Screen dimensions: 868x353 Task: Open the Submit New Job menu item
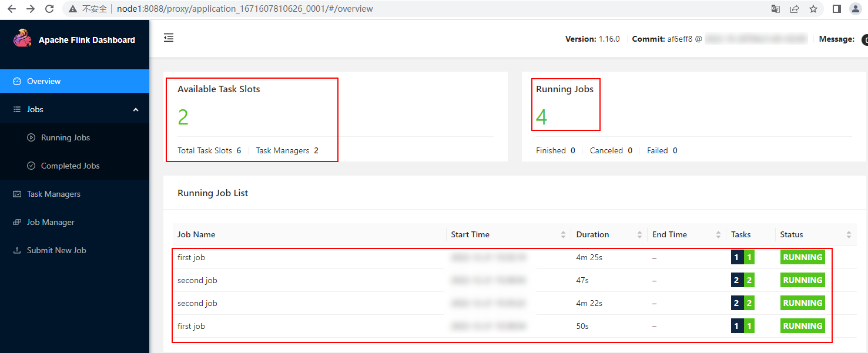pos(75,250)
